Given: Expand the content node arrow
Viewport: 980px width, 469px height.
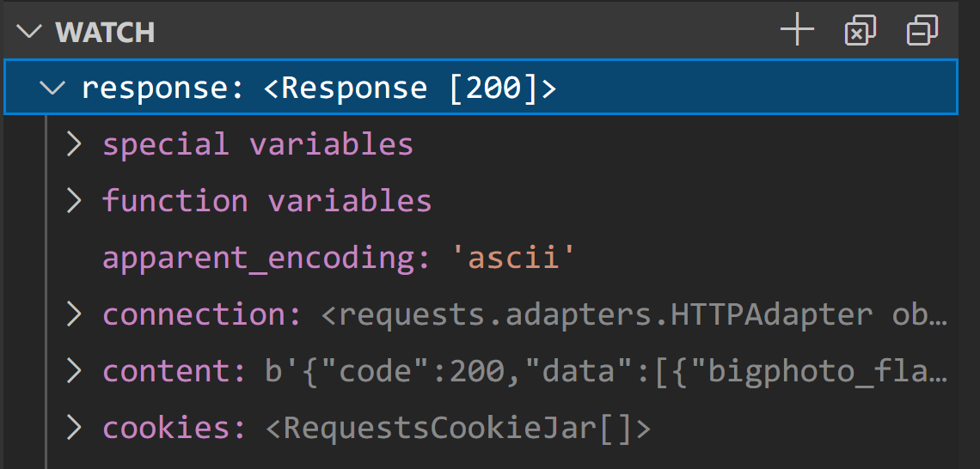Looking at the screenshot, I should (x=75, y=371).
